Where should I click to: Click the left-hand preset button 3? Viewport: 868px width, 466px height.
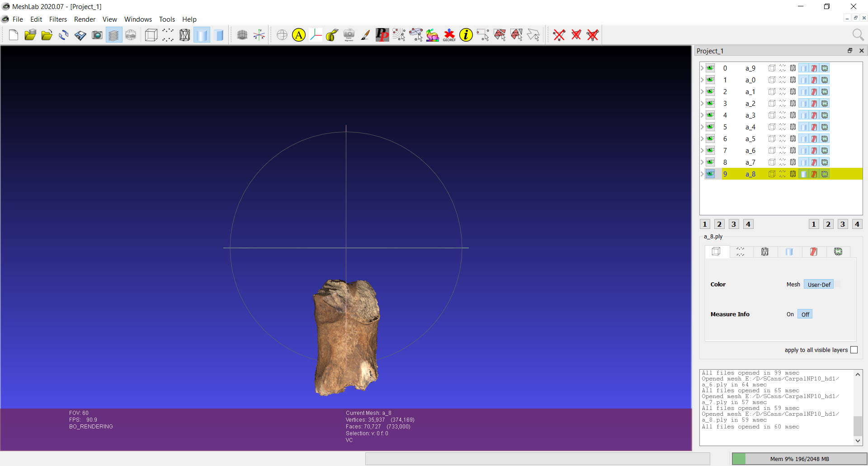(734, 224)
